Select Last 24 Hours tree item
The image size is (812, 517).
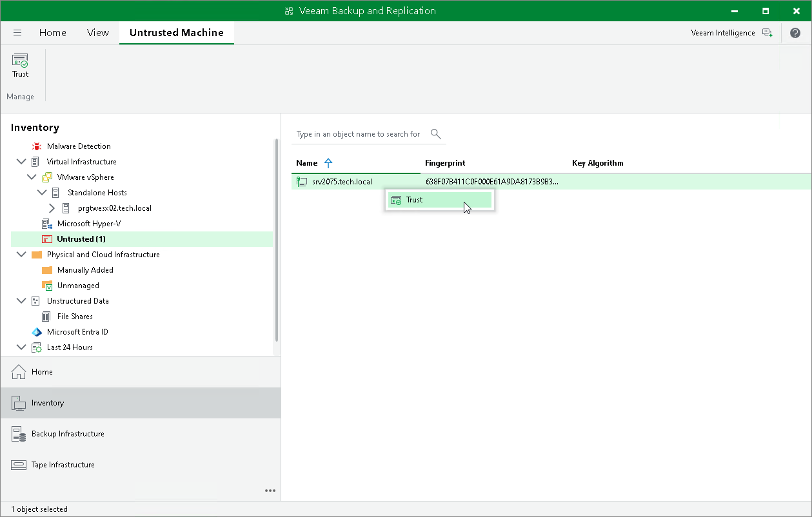70,347
